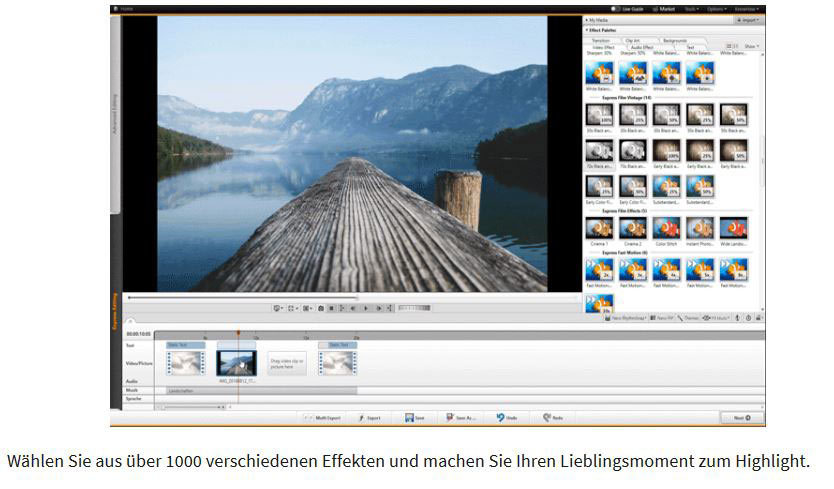
Task: Apply the first 70s Black and White effect
Action: 599,151
